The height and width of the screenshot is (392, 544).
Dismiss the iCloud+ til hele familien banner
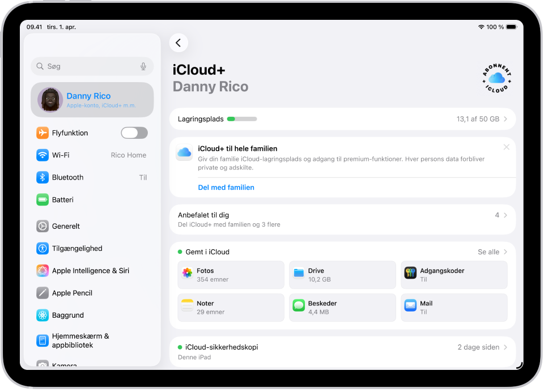point(506,147)
